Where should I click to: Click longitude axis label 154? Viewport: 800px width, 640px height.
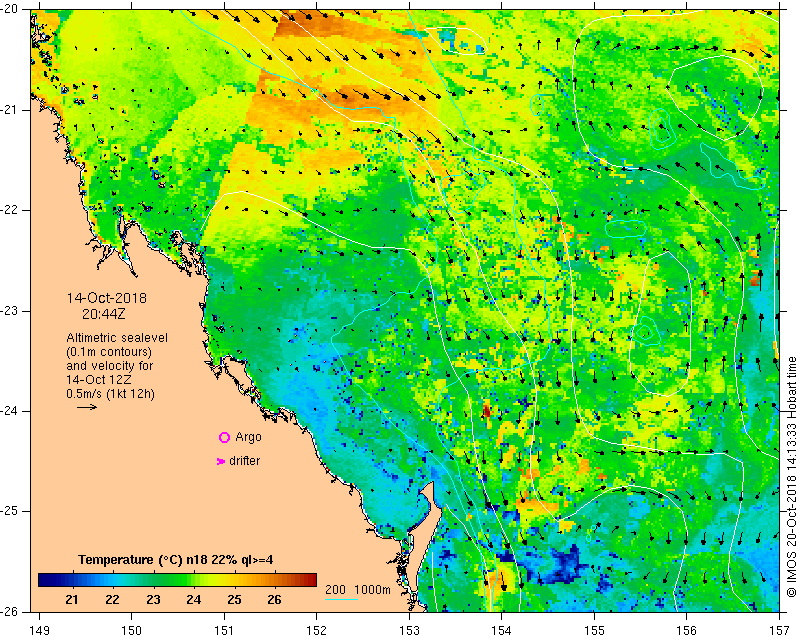pos(502,630)
